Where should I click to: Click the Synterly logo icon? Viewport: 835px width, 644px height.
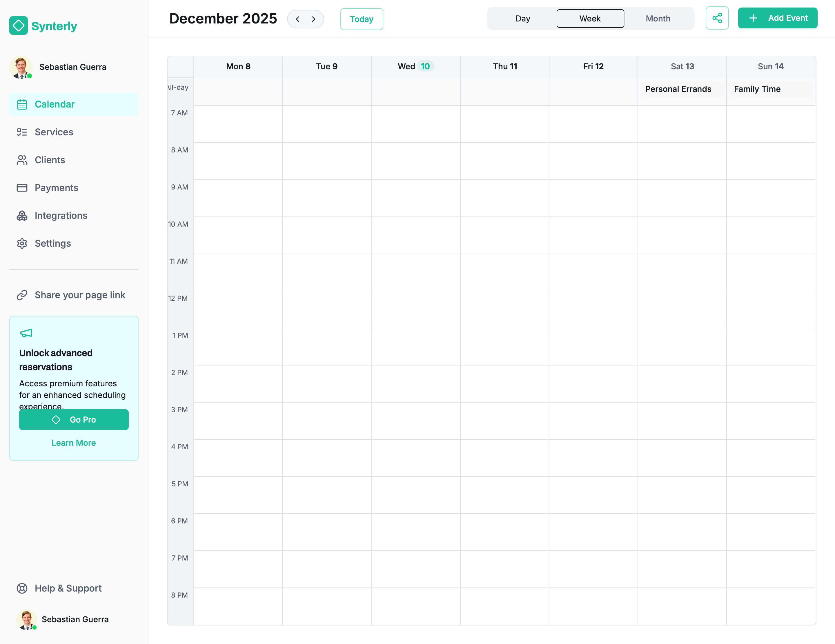[x=18, y=26]
